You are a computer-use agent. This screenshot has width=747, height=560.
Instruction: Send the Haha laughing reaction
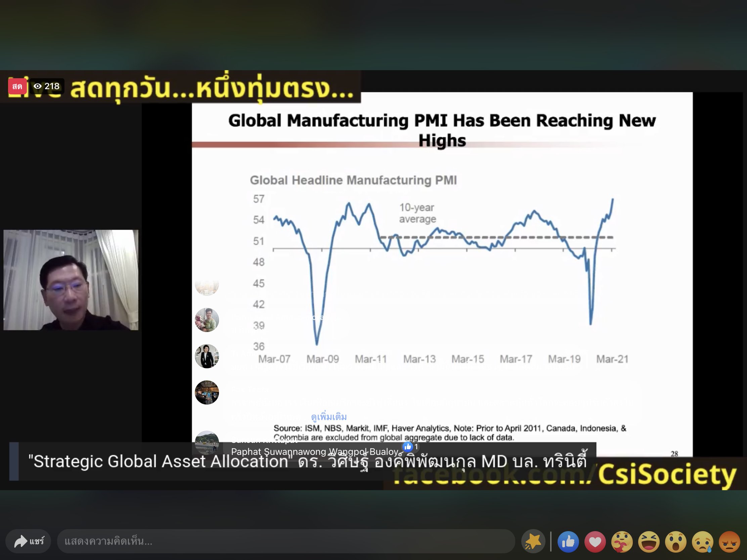(649, 542)
